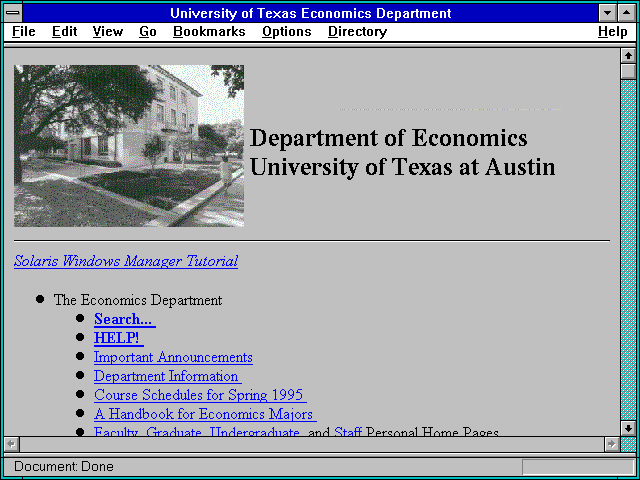Click the horizontal scrollbar track

coord(312,444)
